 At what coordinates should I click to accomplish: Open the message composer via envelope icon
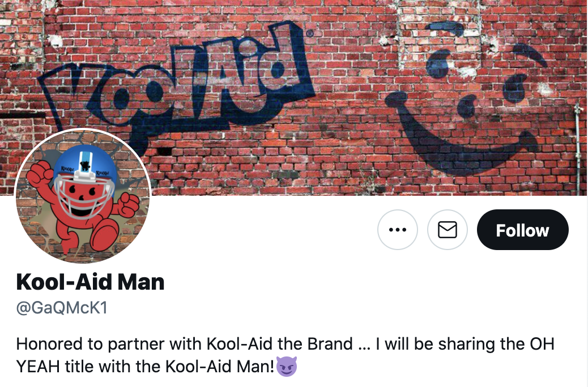448,230
